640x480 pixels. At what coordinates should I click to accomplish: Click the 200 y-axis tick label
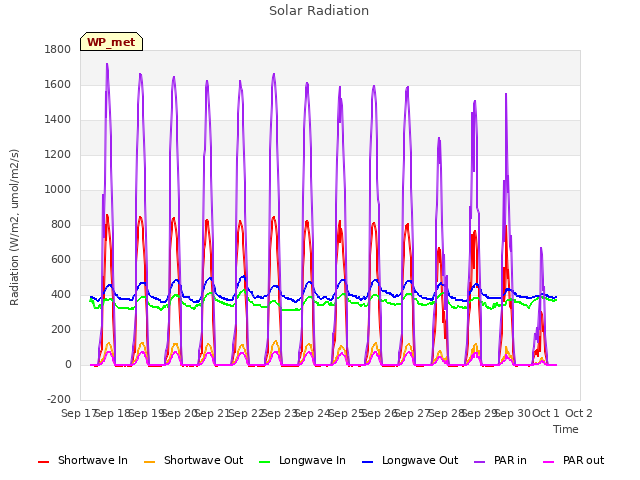coord(61,329)
